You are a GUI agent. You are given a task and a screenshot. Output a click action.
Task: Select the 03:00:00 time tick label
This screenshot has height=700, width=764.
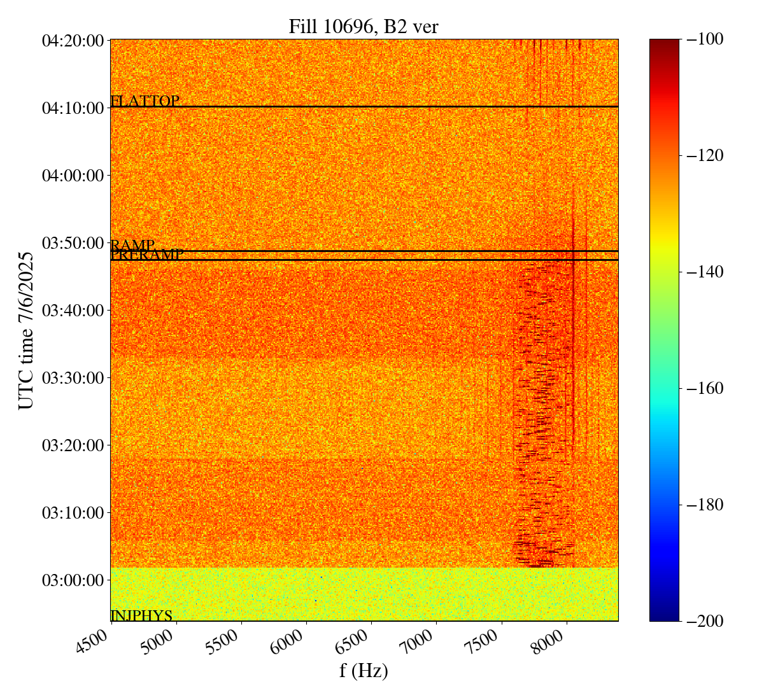point(73,580)
